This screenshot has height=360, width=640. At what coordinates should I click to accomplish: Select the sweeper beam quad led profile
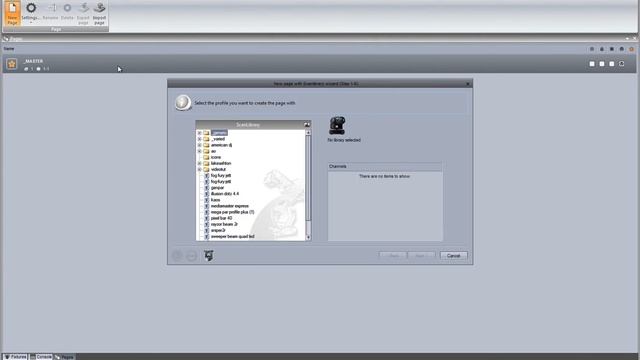(x=232, y=236)
